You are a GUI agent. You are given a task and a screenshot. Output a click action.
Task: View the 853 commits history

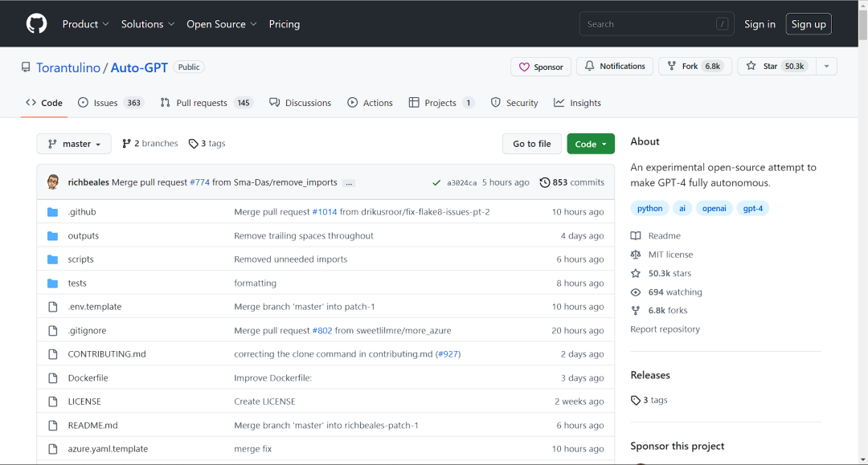[572, 182]
